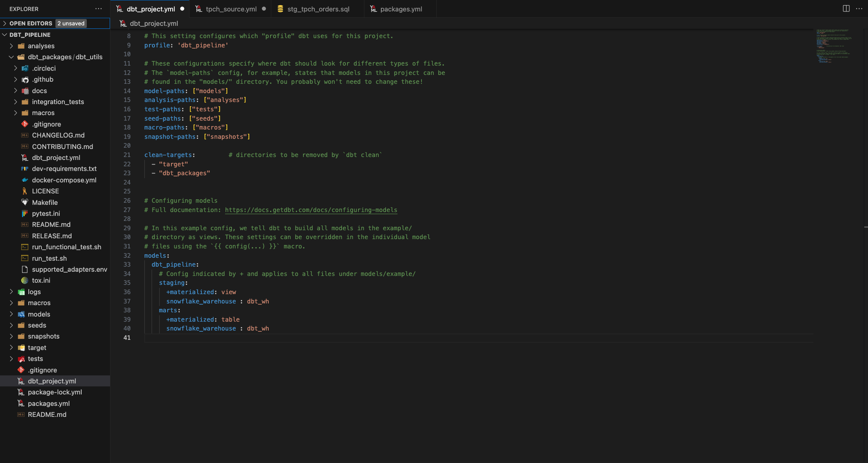
Task: Click the .gitignore git icon in dbt_utils
Action: point(25,124)
